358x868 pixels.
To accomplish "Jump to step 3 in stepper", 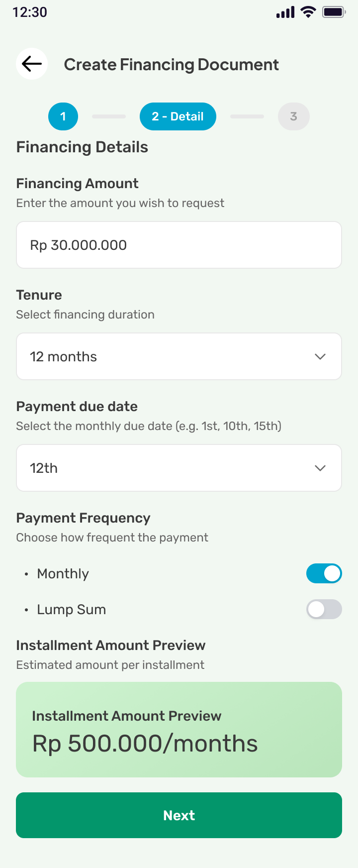I will point(294,116).
